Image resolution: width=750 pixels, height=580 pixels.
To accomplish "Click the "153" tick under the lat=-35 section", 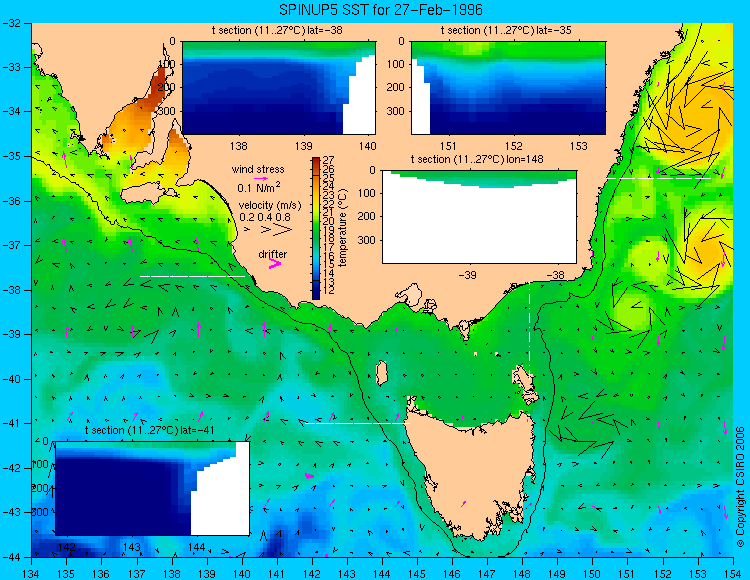I will 579,145.
